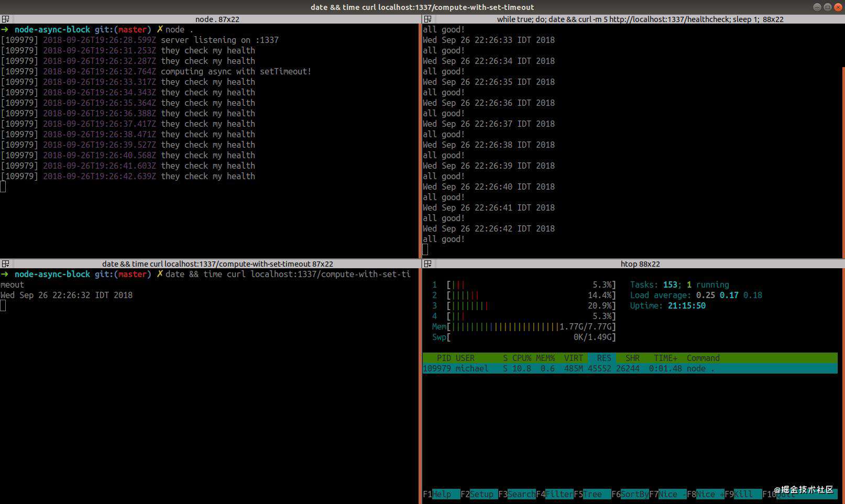Click F8 Nice + in htop

pyautogui.click(x=706, y=494)
